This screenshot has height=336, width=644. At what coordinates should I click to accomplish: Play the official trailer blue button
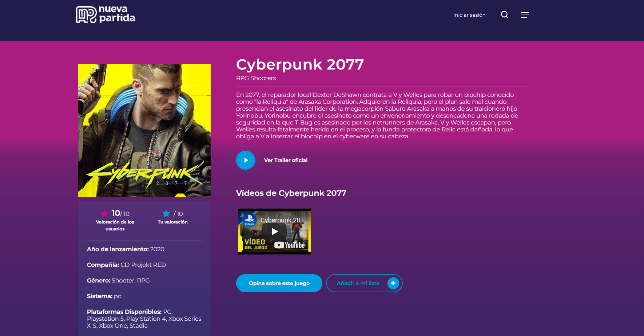point(246,160)
